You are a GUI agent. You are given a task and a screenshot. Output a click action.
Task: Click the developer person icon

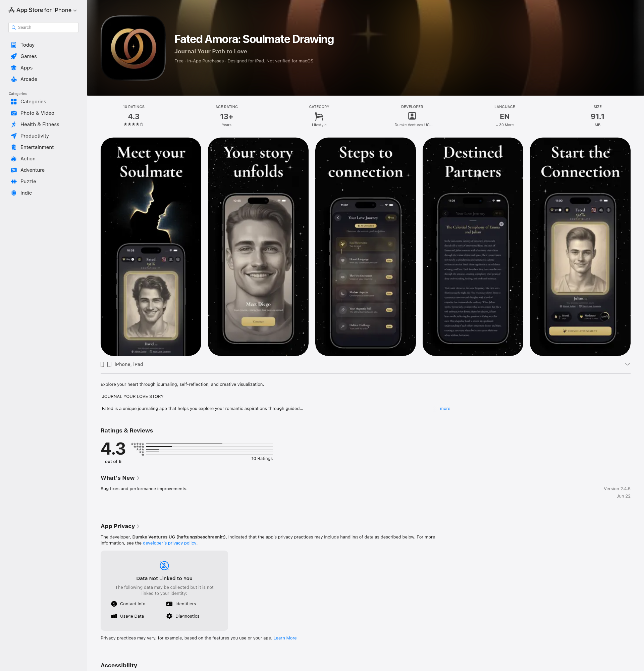pos(412,116)
